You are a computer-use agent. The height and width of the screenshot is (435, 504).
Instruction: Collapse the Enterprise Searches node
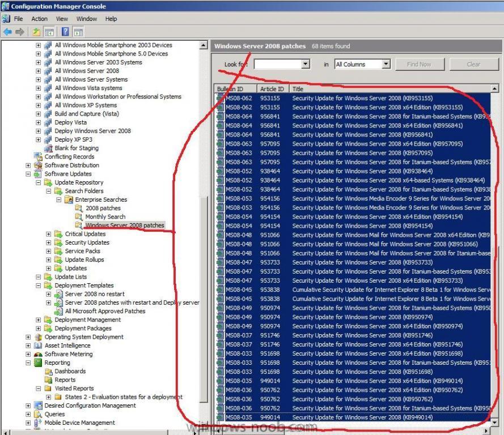pyautogui.click(x=59, y=200)
